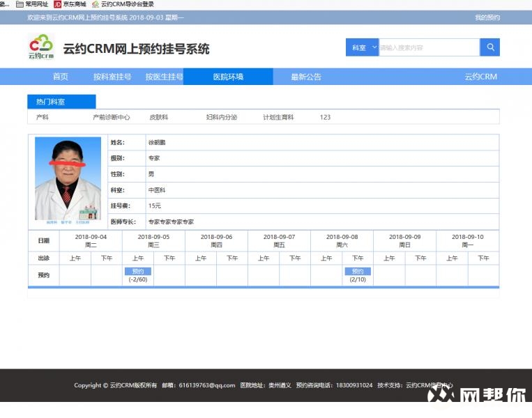Book the 2018-09-05 morning 预约 slot

137,272
